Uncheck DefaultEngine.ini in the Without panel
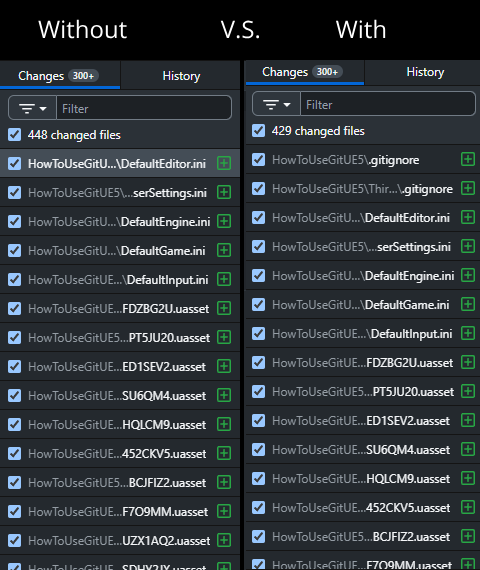The height and width of the screenshot is (570, 480). tap(15, 221)
